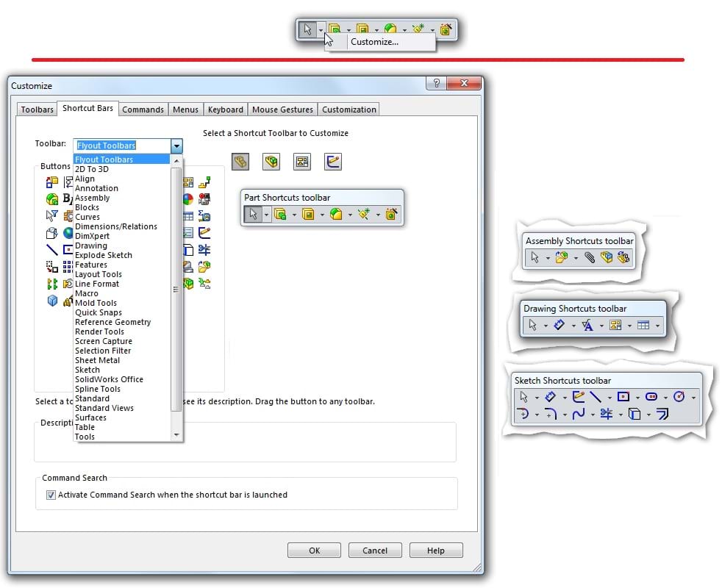Select the Part shortcut bar icon
Viewport: 722px width, 588px height.
[240, 162]
